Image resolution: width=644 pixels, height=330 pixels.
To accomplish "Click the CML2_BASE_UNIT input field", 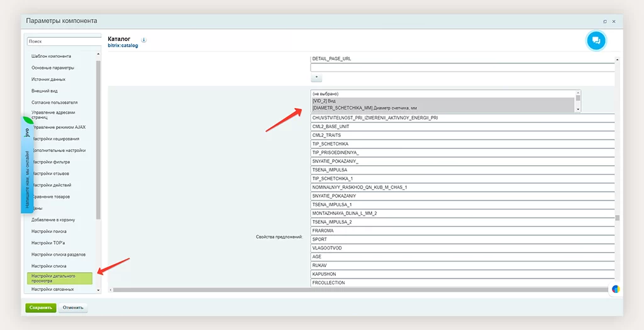I will (462, 126).
